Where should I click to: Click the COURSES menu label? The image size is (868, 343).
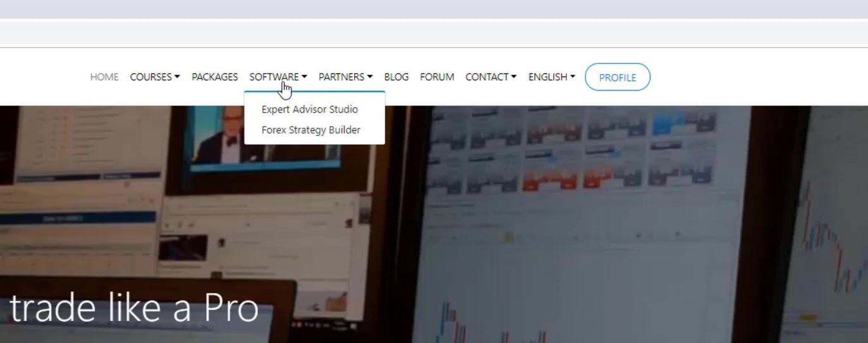(150, 77)
